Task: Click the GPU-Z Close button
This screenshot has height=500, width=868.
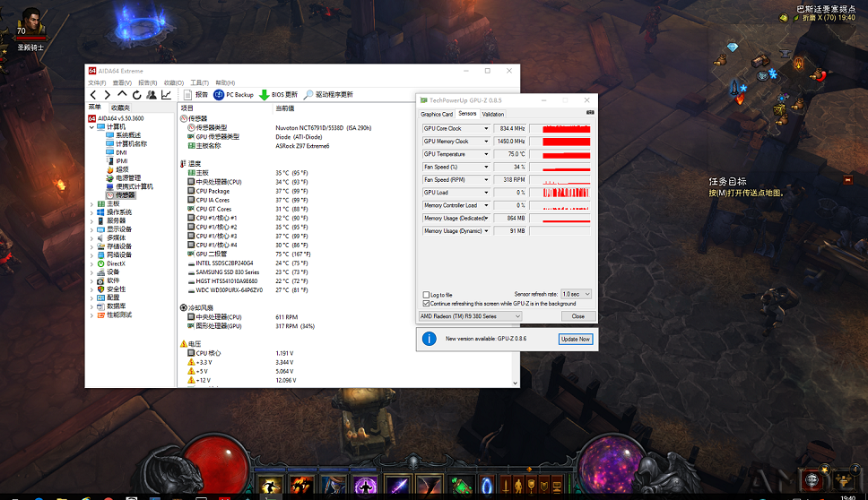Action: pyautogui.click(x=578, y=316)
